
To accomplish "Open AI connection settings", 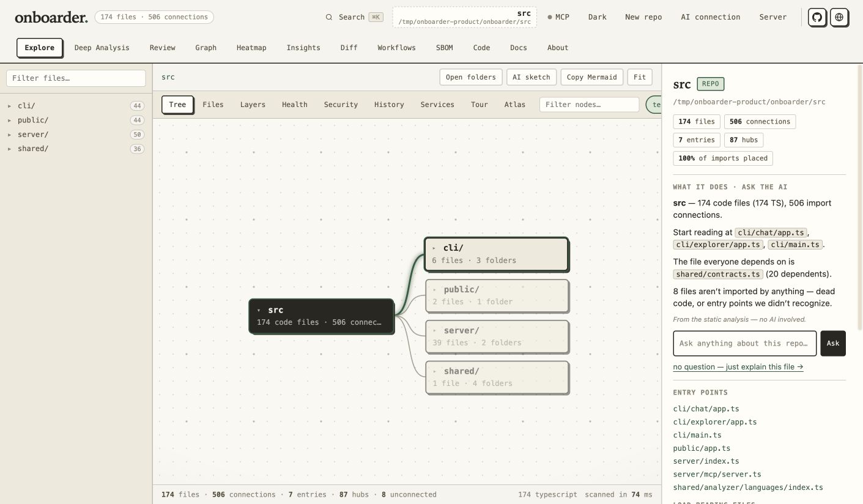I will point(711,17).
